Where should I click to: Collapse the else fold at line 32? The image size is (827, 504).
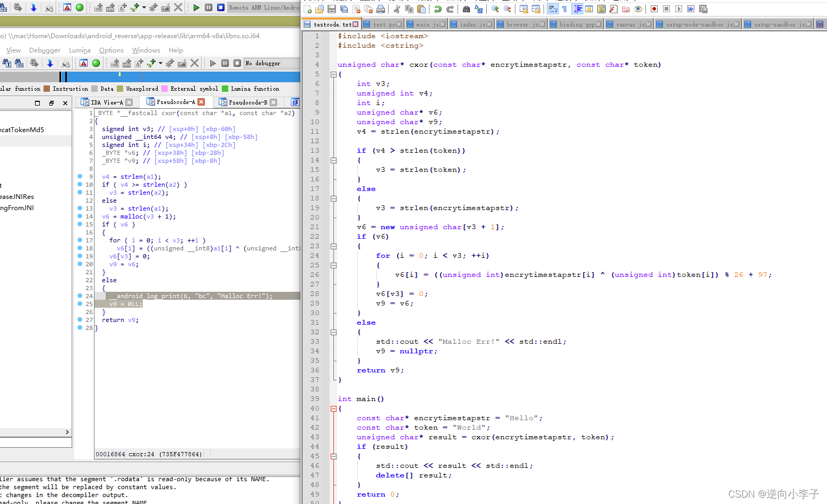pos(333,332)
